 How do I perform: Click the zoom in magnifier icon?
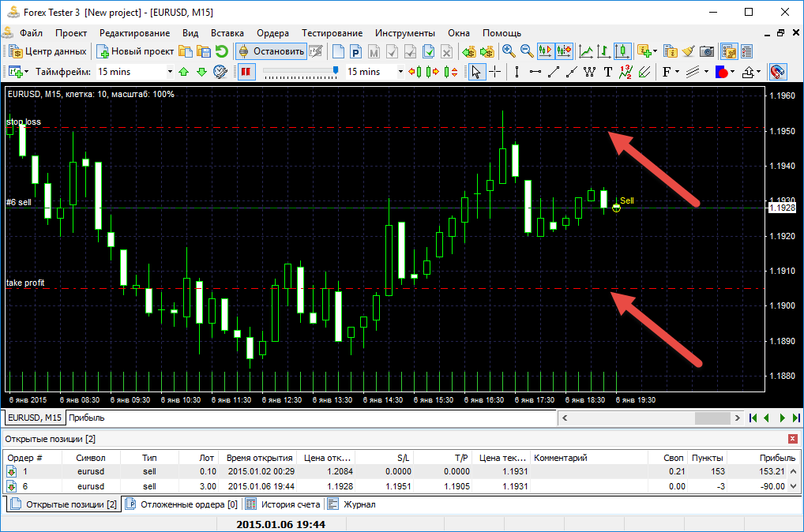coord(509,51)
